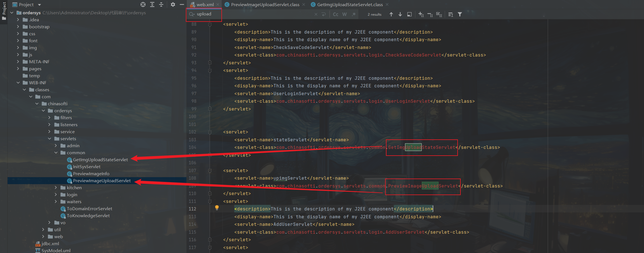
Task: Expand the bootstrap folder
Action: point(18,27)
